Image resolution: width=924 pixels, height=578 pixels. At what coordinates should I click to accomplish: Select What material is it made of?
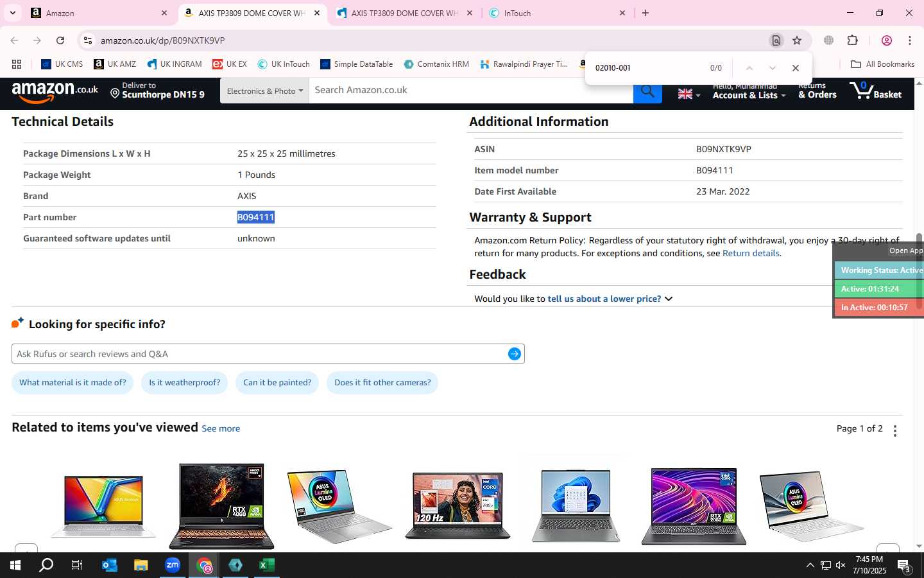73,382
